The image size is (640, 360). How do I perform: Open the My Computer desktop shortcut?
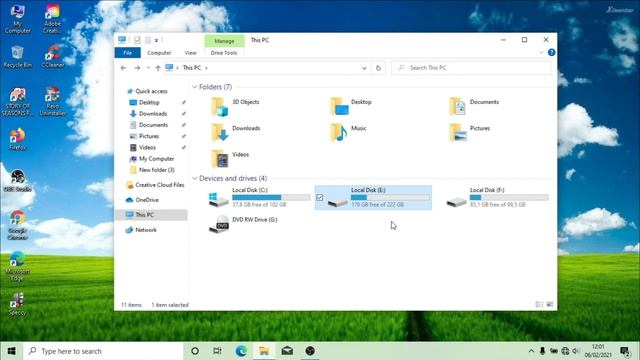pos(17,19)
